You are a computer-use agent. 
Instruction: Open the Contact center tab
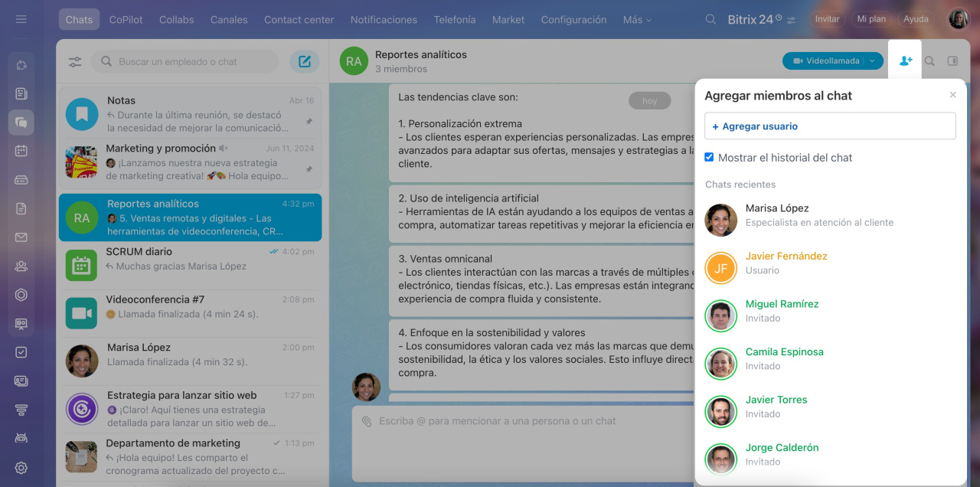299,20
